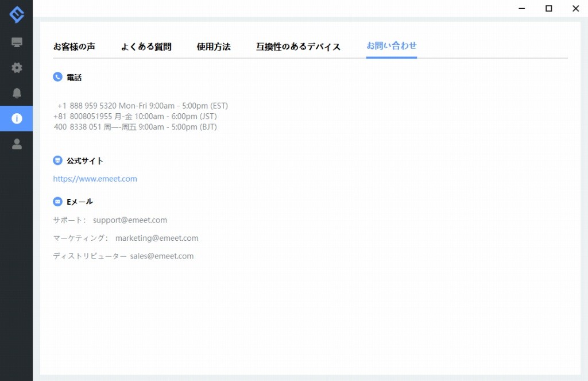Click the 公式サイト section heading
This screenshot has height=381, width=588.
[x=85, y=161]
